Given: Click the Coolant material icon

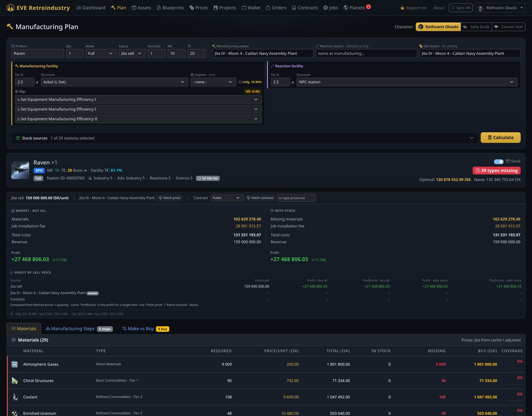Looking at the screenshot, I should tap(15, 397).
